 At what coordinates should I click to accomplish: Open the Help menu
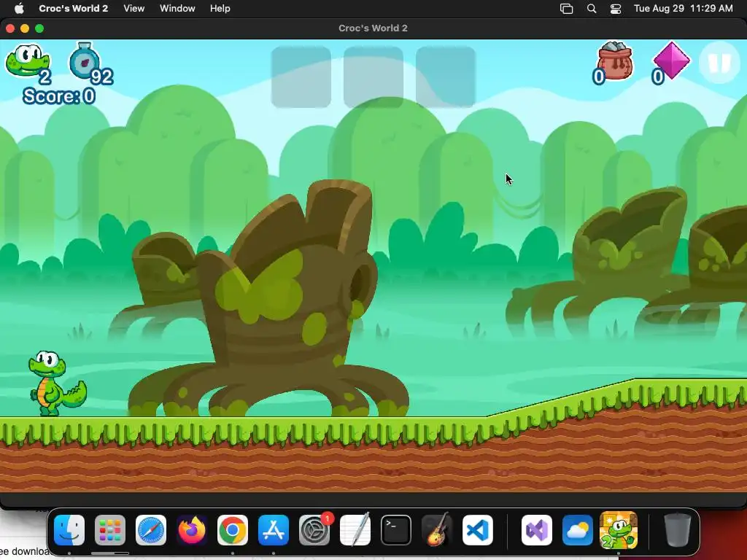coord(220,8)
